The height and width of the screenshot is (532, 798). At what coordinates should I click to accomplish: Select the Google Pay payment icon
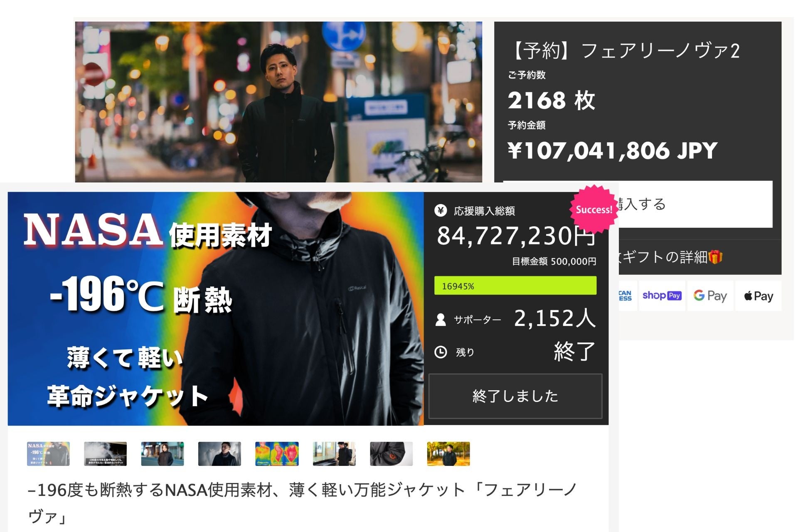(x=710, y=296)
